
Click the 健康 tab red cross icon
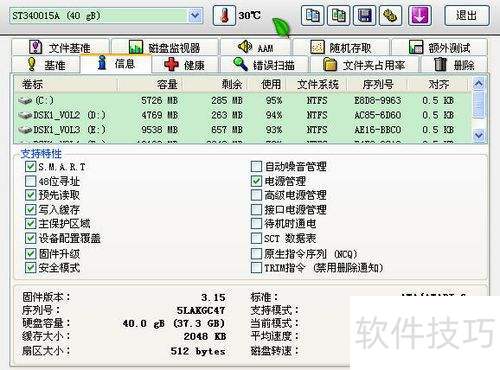(x=171, y=64)
